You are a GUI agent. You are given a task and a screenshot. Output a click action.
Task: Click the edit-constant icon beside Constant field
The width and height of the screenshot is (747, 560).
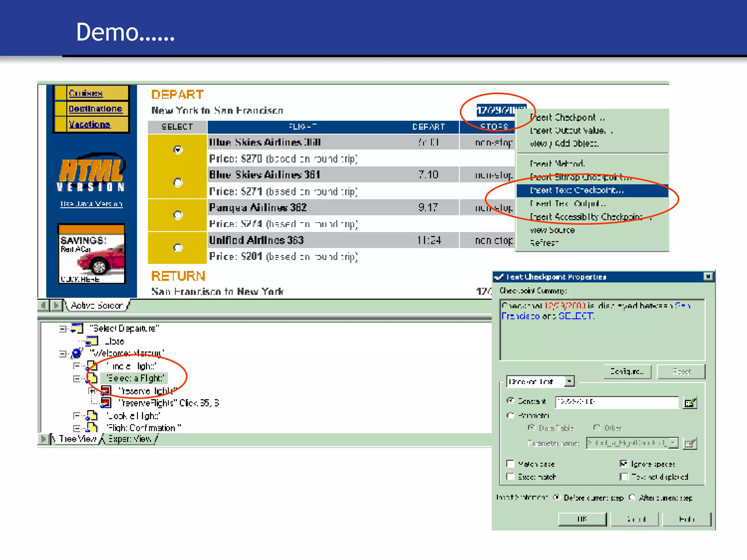pyautogui.click(x=690, y=403)
